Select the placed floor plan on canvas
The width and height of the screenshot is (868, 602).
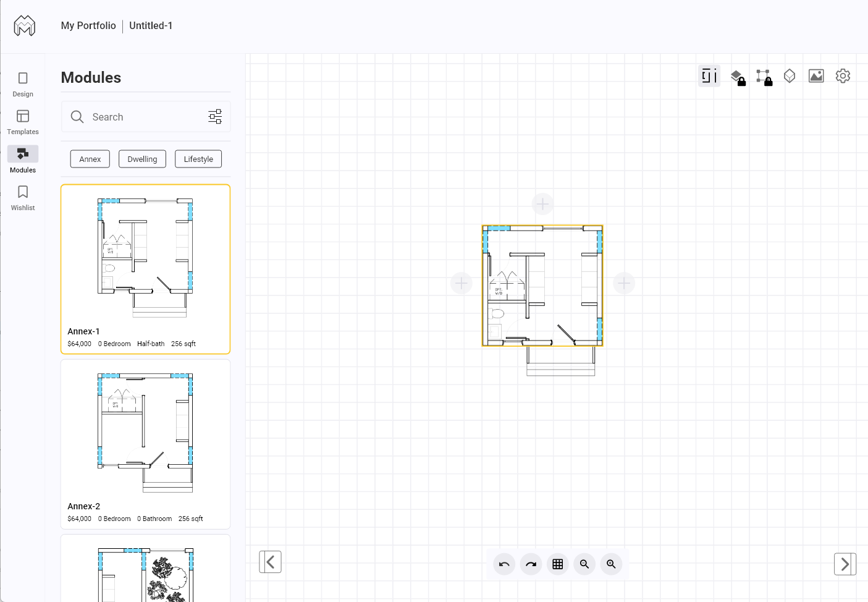542,286
